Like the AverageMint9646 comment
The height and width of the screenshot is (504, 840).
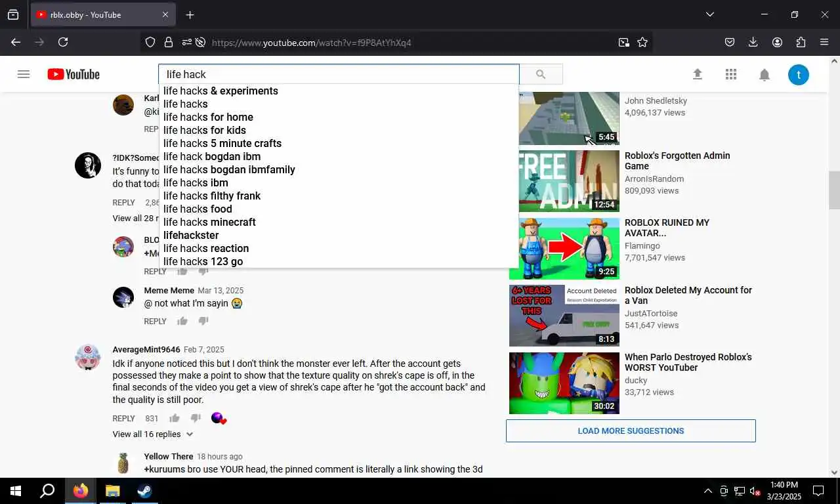pyautogui.click(x=175, y=418)
